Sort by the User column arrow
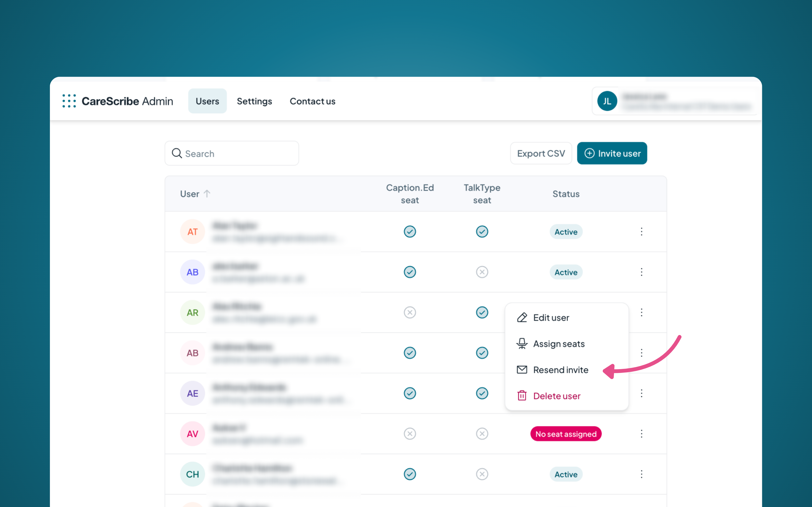 click(207, 194)
